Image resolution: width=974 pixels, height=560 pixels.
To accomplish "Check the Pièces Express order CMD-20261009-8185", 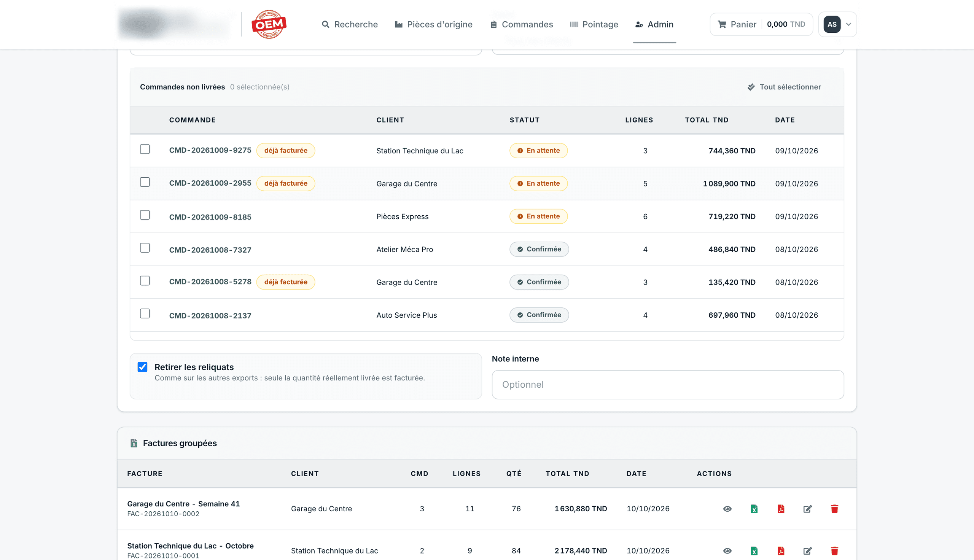I will (x=145, y=215).
